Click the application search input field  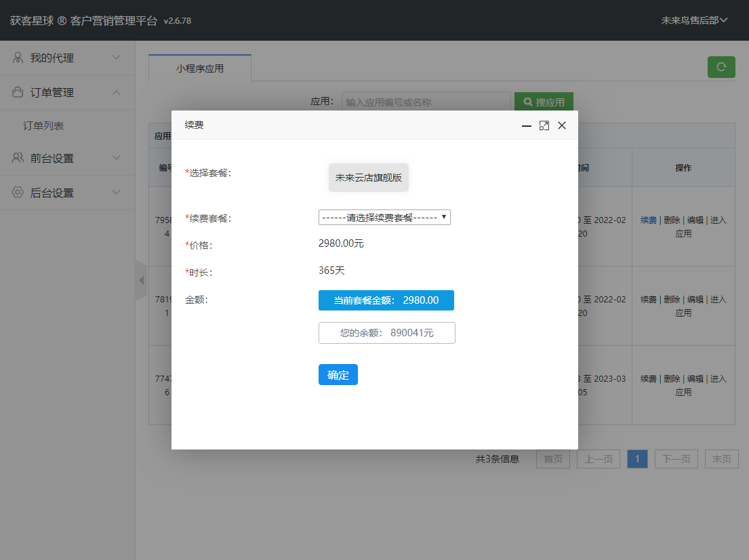(426, 102)
